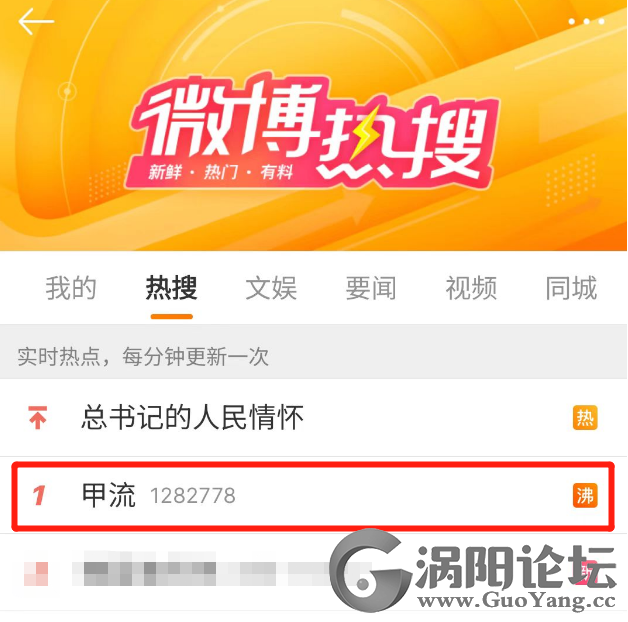Tap the blurred second trending item
Viewport: 628px width, 622px height.
(313, 572)
